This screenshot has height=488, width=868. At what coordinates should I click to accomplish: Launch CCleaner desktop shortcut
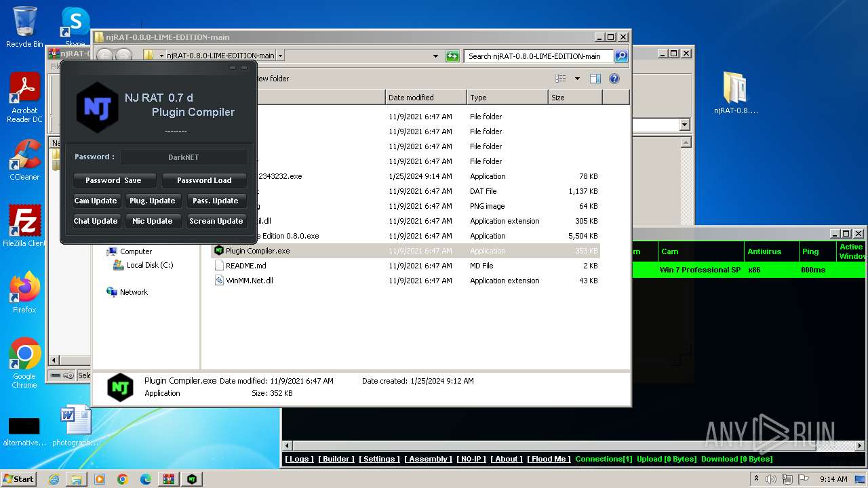[x=24, y=161]
